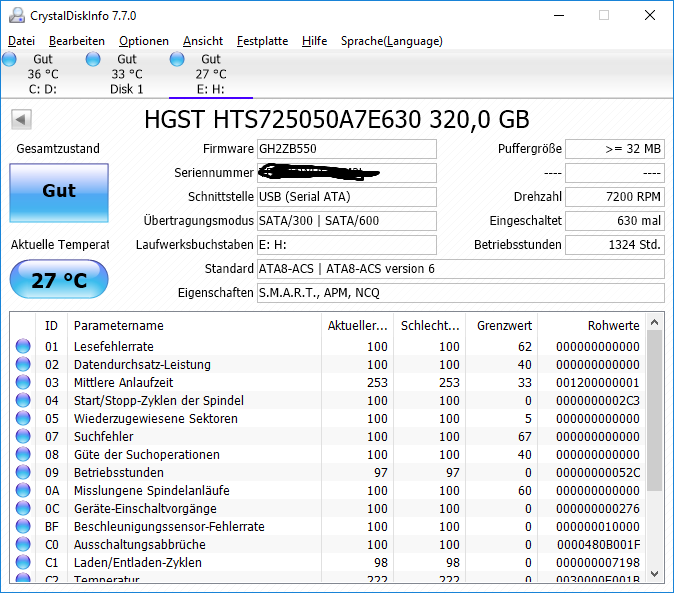Click the Parametername column header
The width and height of the screenshot is (676, 596).
(194, 326)
